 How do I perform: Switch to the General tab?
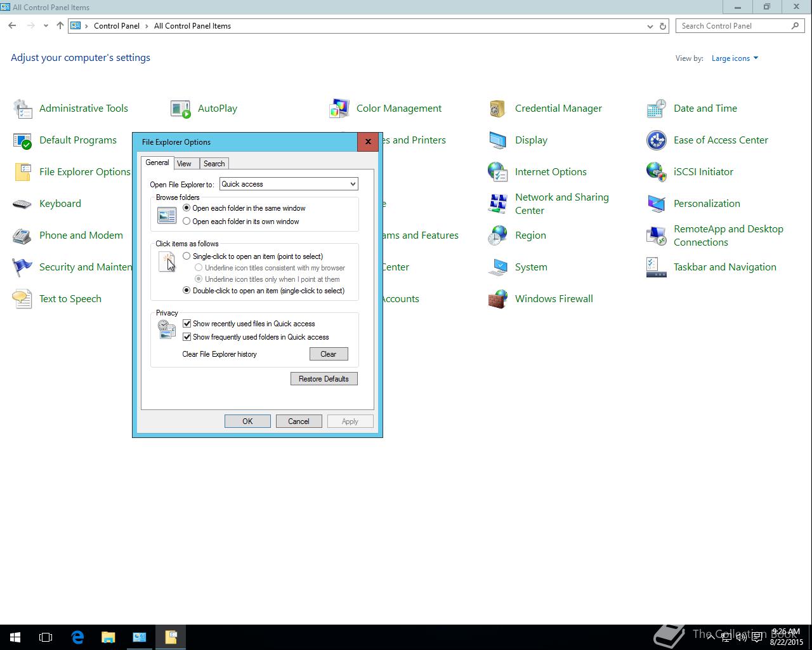pyautogui.click(x=157, y=162)
